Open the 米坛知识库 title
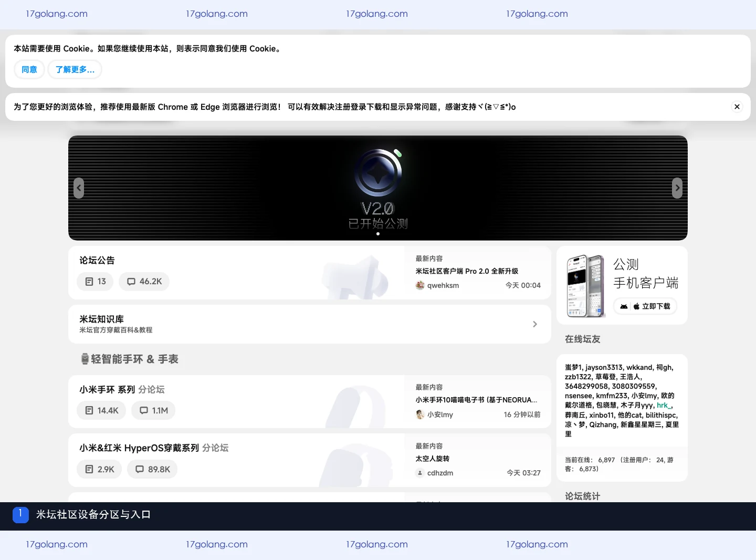The height and width of the screenshot is (560, 756). [x=101, y=319]
